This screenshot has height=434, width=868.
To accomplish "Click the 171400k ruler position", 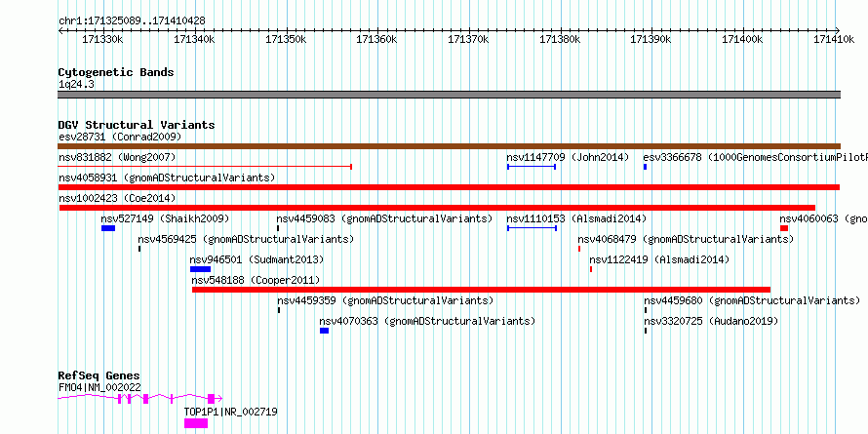I will point(742,40).
